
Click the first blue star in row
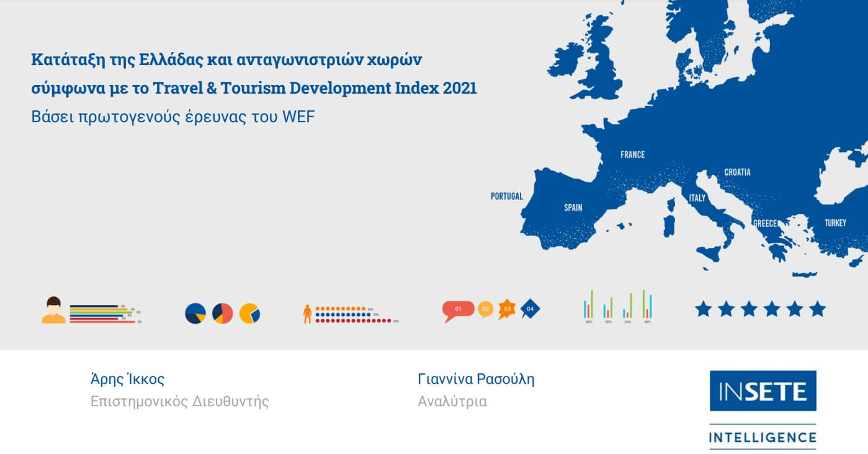703,309
